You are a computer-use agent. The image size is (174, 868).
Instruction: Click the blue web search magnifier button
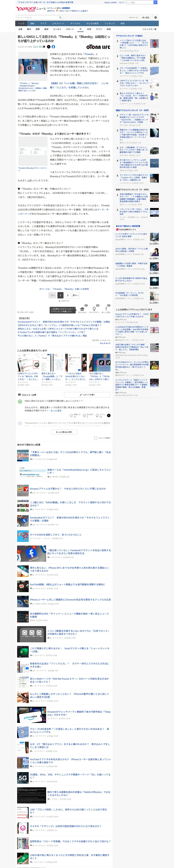pyautogui.click(x=155, y=2)
